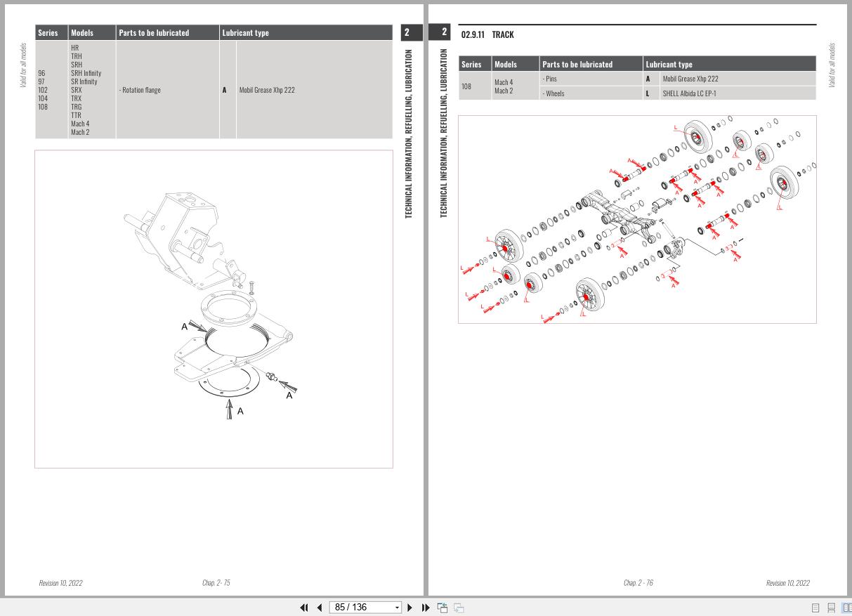852x616 pixels.
Task: Click series '108' in the track table
Action: coord(467,86)
